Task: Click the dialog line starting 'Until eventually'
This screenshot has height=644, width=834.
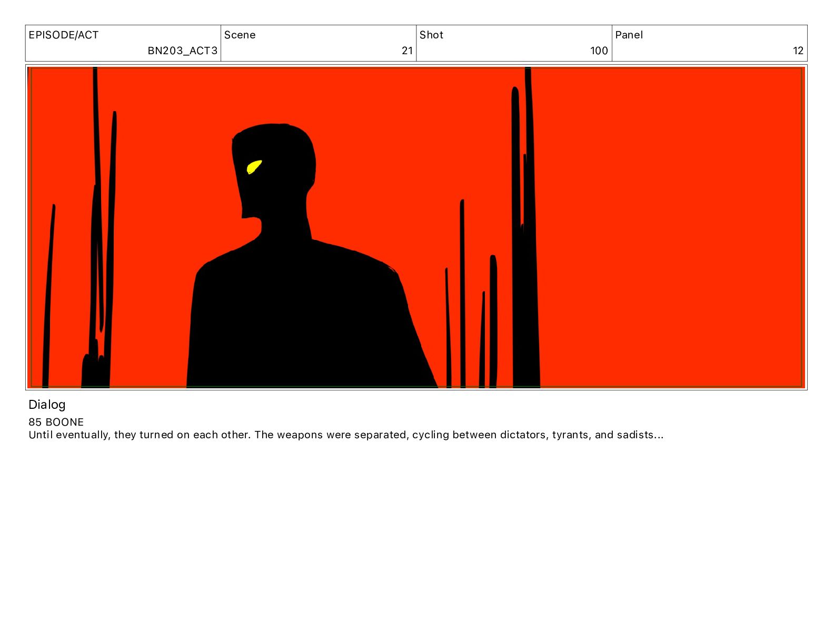Action: (346, 435)
